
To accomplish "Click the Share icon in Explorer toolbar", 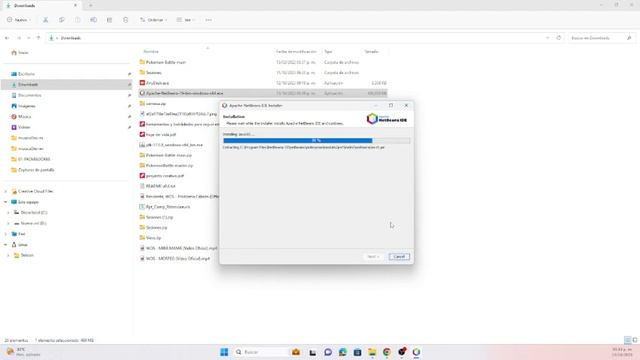I will (109, 20).
